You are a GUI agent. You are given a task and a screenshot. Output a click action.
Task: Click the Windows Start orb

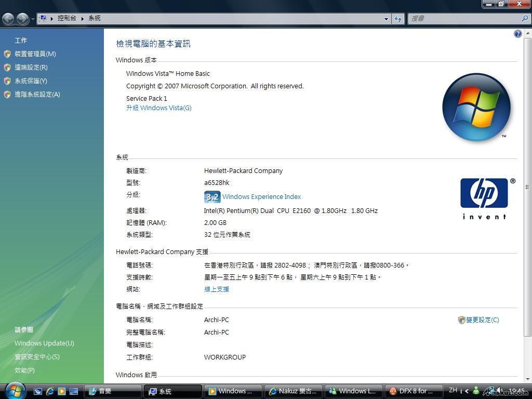[15, 390]
